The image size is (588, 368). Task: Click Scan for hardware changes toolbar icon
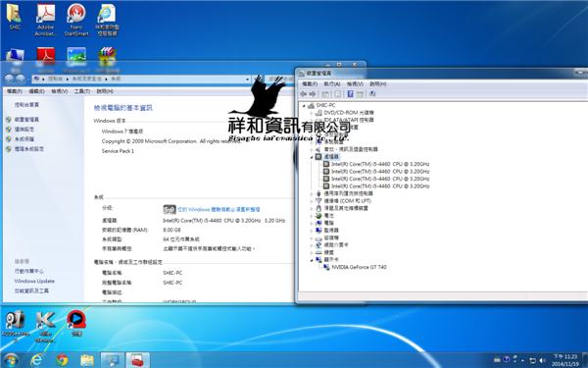pos(372,94)
